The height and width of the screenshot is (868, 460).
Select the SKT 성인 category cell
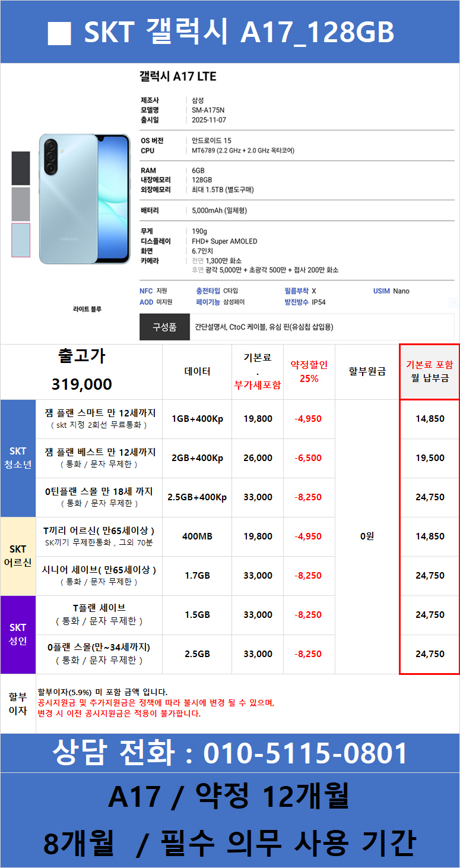[18, 635]
